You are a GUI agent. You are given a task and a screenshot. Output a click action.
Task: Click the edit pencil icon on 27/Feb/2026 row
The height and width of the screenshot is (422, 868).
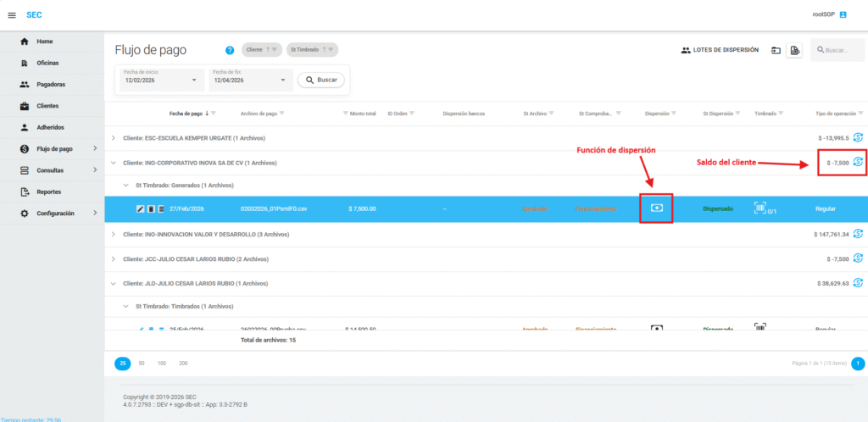pos(141,208)
